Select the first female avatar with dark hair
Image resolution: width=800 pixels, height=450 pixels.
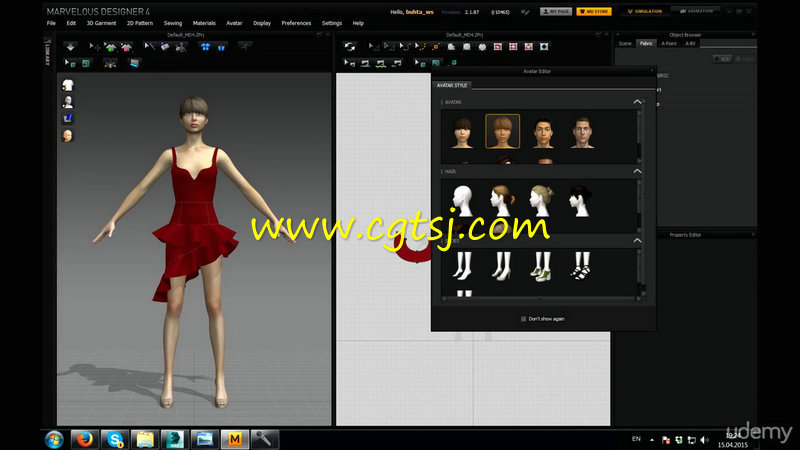pos(463,132)
